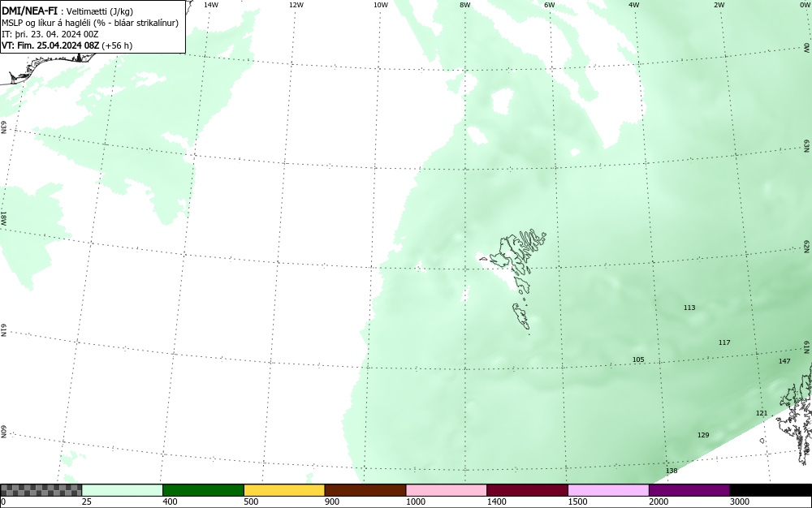Click the yellow 500-900 legend swatch
Screen dimensions: 812x508
(x=284, y=490)
